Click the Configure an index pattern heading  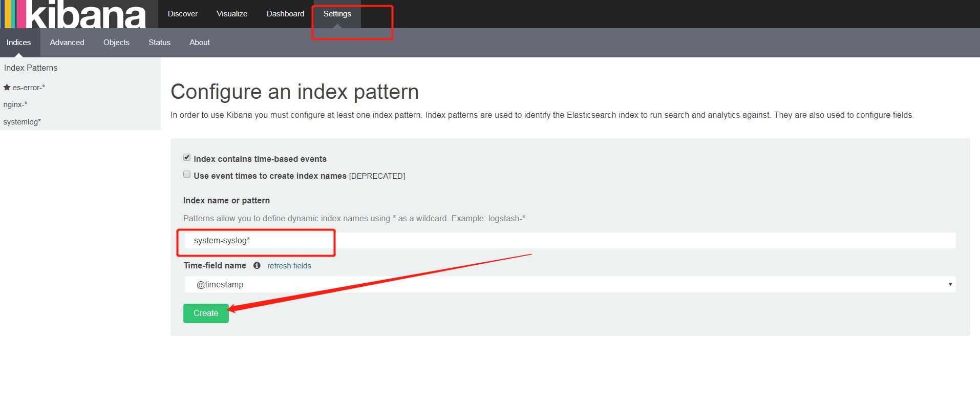click(x=295, y=92)
